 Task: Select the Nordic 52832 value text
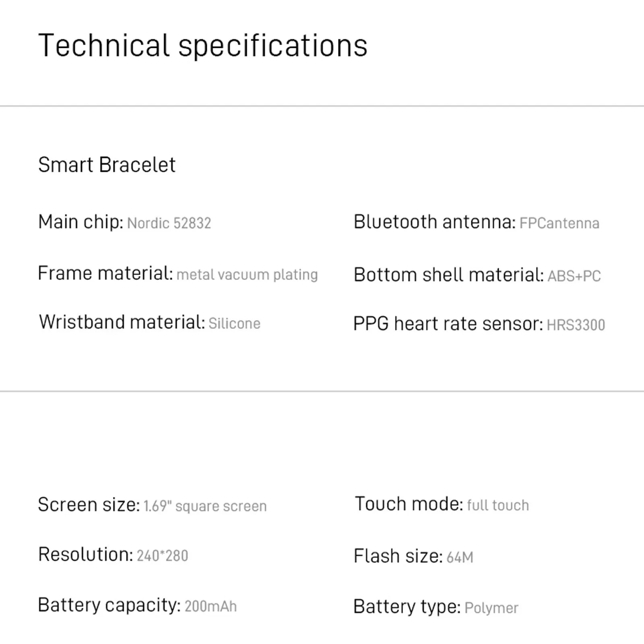coord(169,223)
